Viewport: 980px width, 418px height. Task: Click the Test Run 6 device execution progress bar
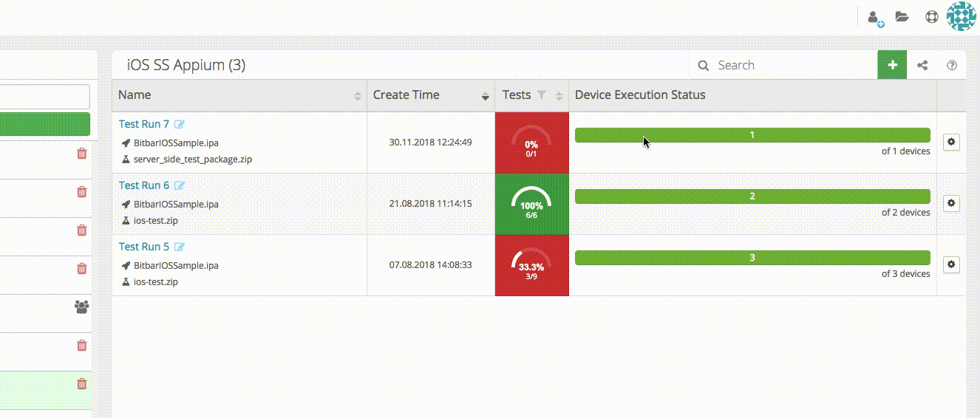[x=752, y=196]
